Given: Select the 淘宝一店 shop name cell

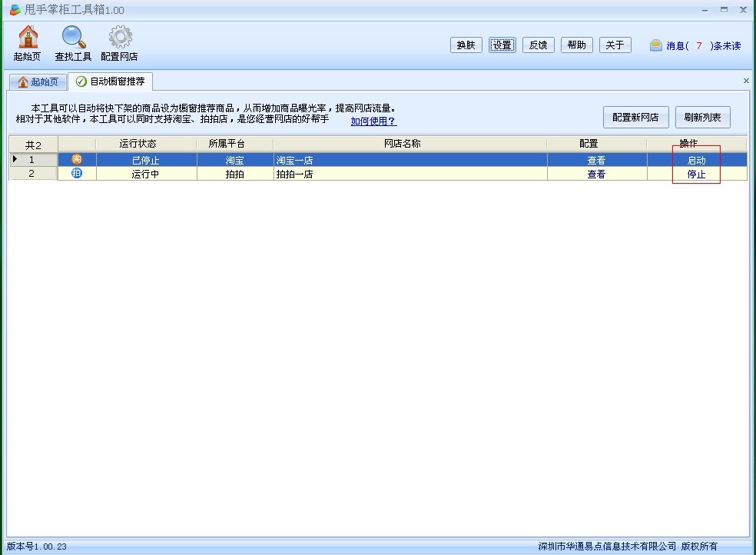Looking at the screenshot, I should [x=410, y=160].
